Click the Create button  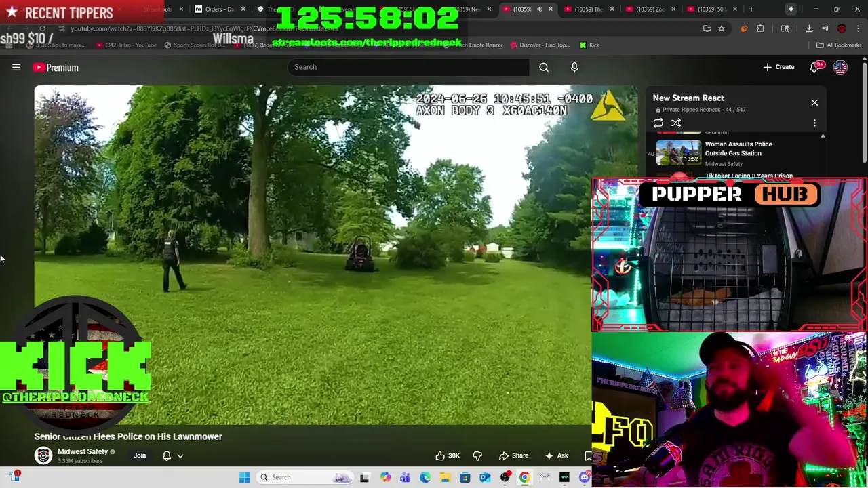pyautogui.click(x=778, y=67)
